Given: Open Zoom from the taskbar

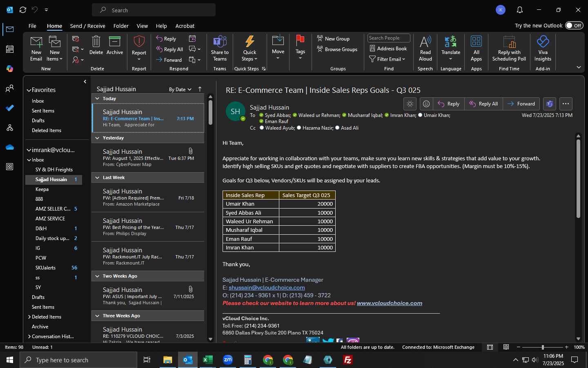Looking at the screenshot, I should [227, 360].
